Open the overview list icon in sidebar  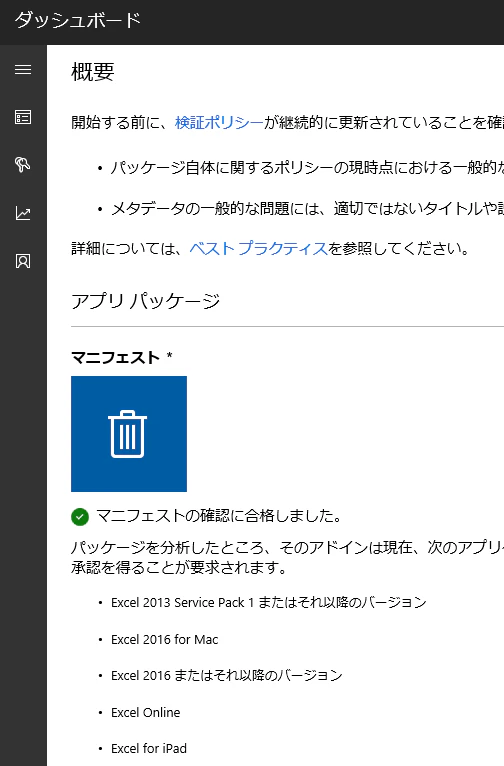click(23, 117)
